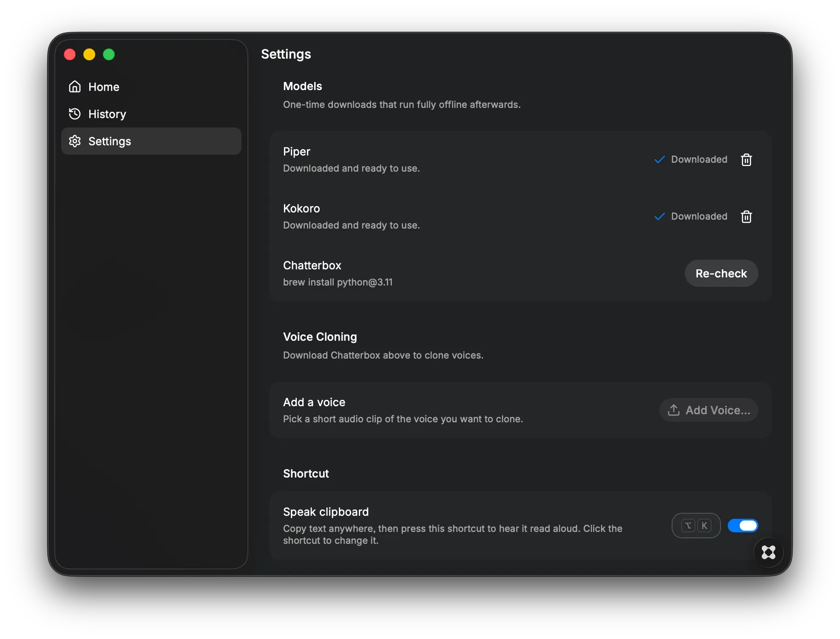The height and width of the screenshot is (639, 840).
Task: Change the Option-K shortcut recorder
Action: (x=696, y=526)
